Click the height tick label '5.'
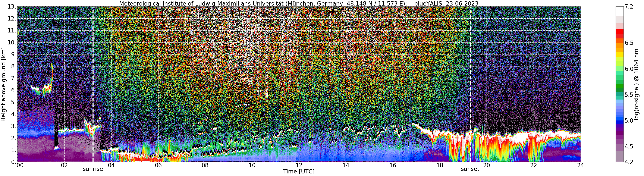The width and height of the screenshot is (644, 176). click(13, 102)
